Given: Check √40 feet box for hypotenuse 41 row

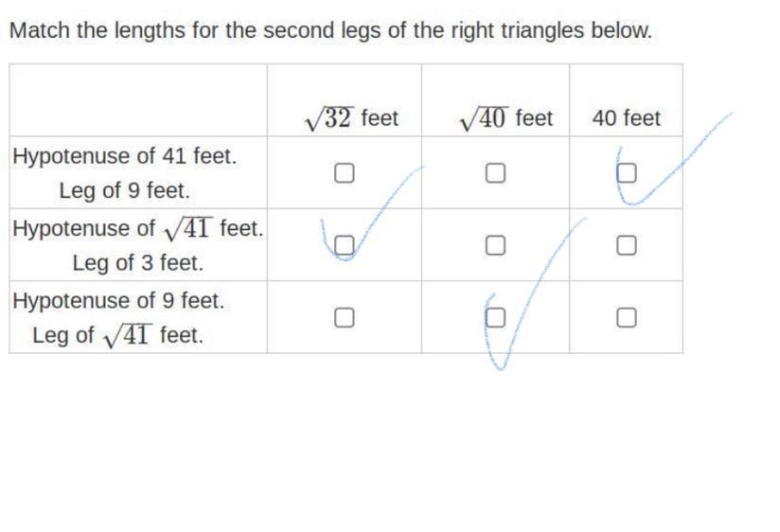Looking at the screenshot, I should click(495, 173).
